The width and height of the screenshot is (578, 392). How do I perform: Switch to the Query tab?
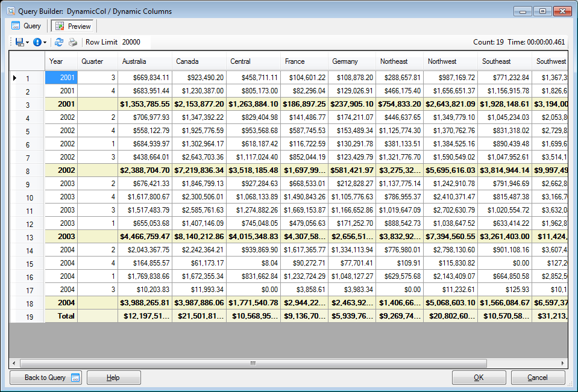26,26
